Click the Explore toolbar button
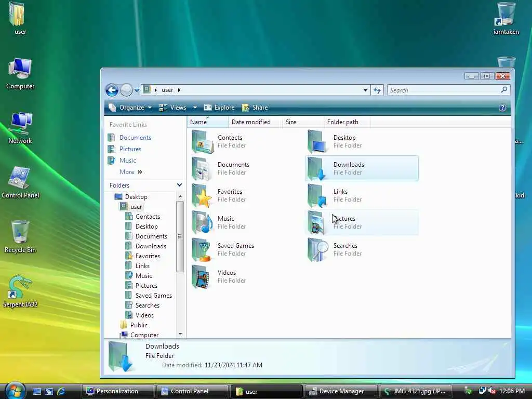532x399 pixels. pos(219,108)
